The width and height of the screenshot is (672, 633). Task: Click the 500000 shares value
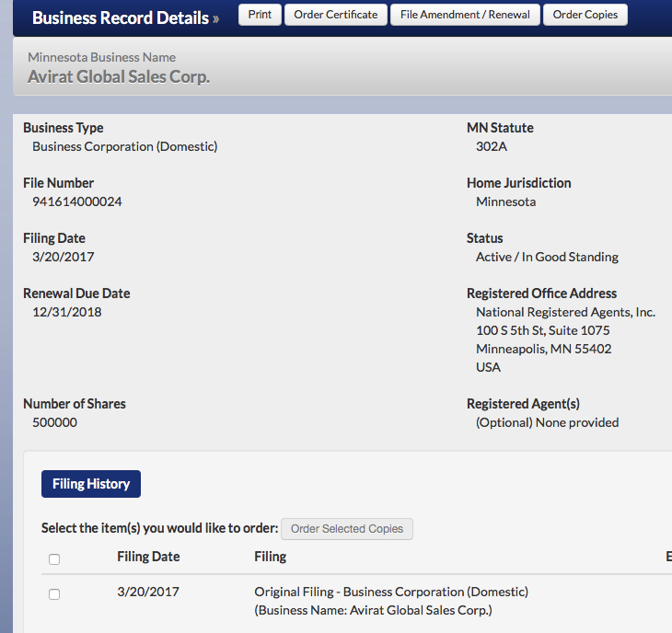[54, 422]
